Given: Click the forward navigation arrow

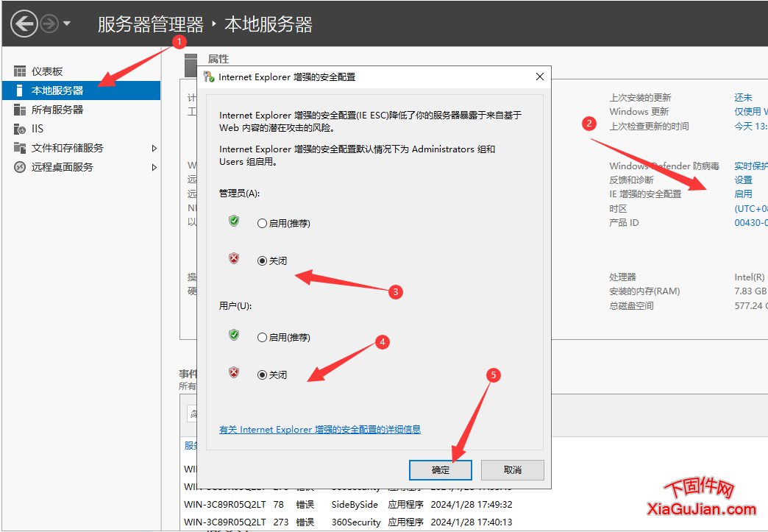Looking at the screenshot, I should (49, 24).
